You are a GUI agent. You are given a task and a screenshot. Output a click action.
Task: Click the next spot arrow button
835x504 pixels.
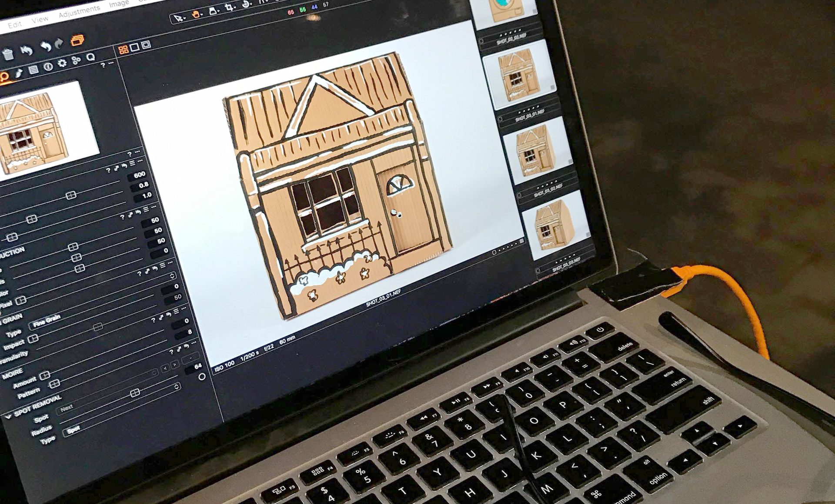pos(174,365)
